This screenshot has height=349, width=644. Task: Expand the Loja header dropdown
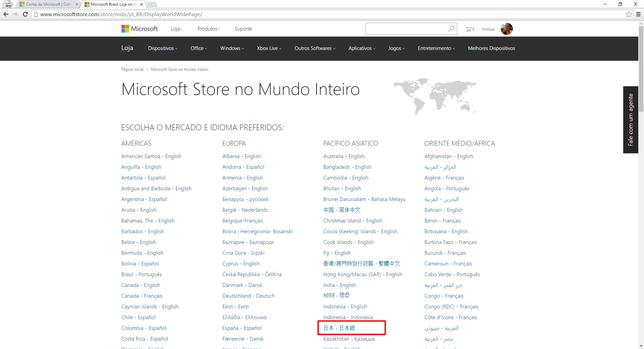tap(177, 29)
